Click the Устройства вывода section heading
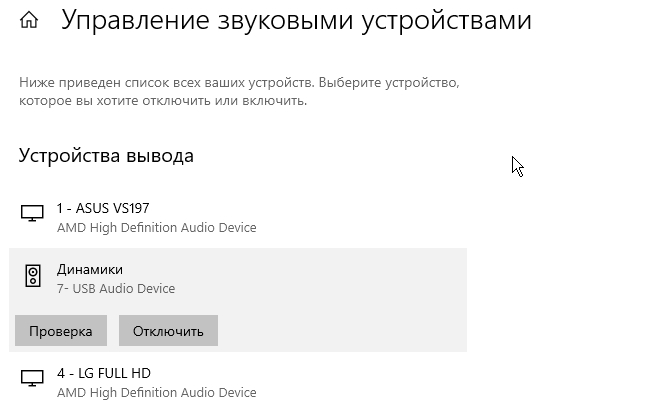Image resolution: width=655 pixels, height=419 pixels. point(106,156)
